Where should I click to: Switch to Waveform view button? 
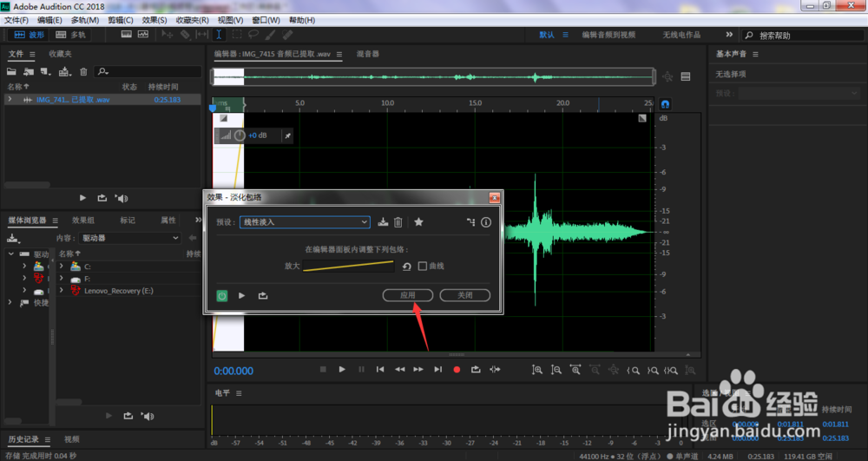pos(30,35)
